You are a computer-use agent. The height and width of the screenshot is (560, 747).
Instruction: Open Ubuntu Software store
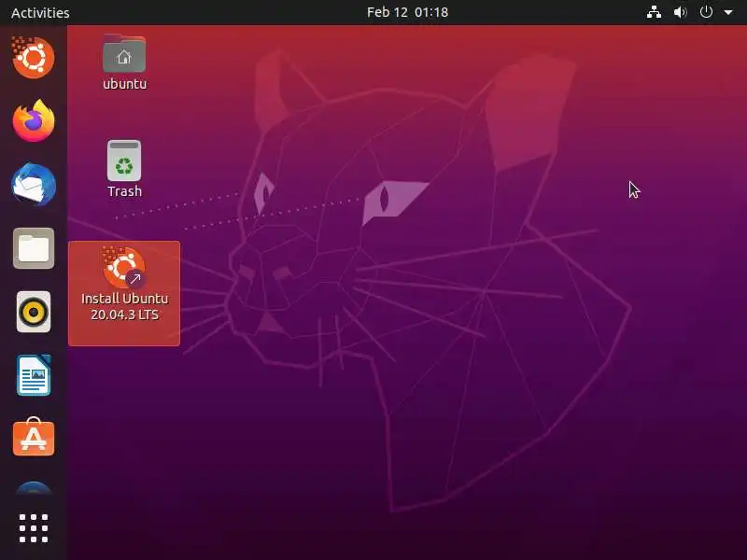(x=34, y=437)
